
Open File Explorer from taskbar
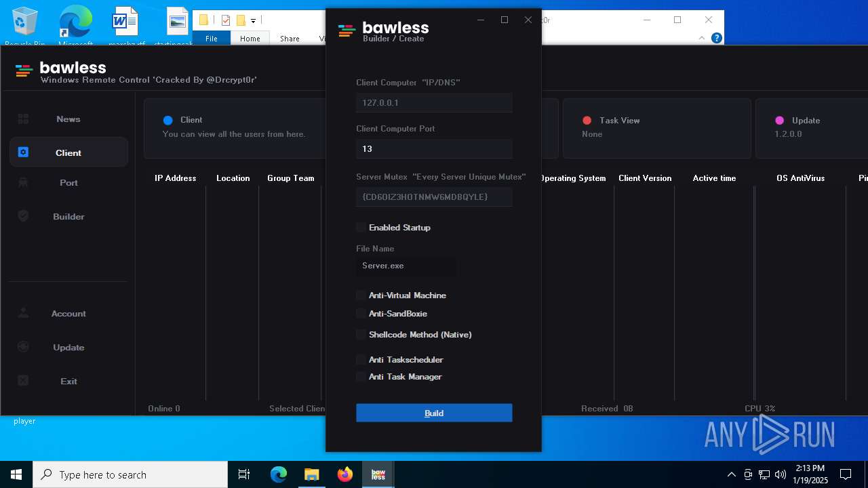pyautogui.click(x=311, y=474)
